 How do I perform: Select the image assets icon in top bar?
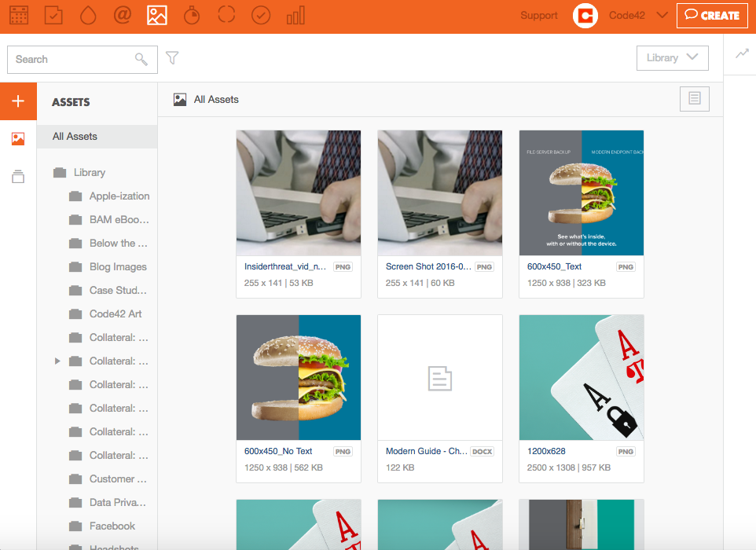click(x=157, y=16)
